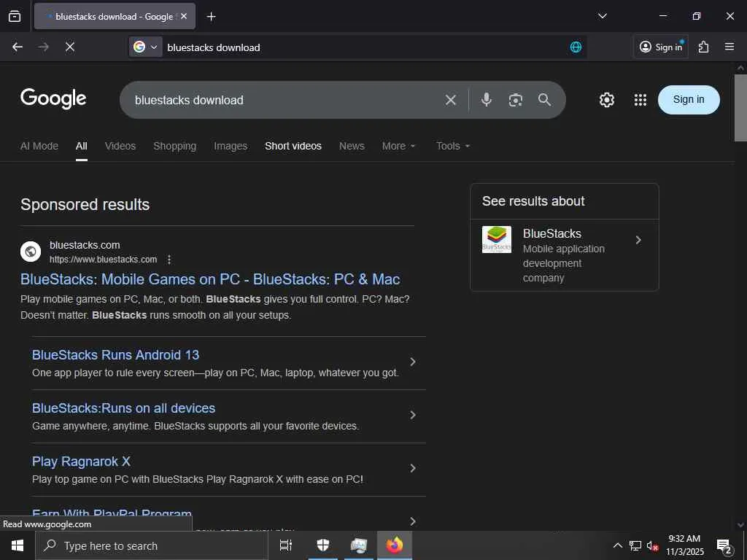Expand the Earn With PlayPal chevron

413,521
